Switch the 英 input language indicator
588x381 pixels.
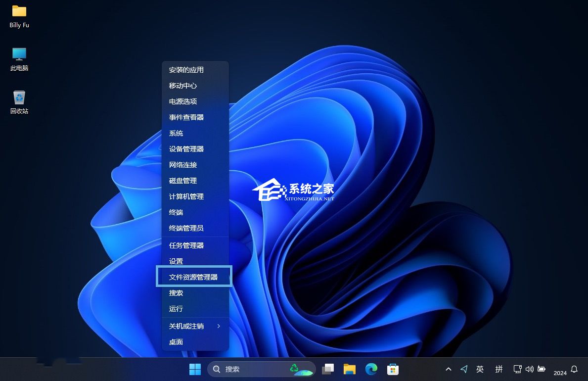click(x=480, y=369)
